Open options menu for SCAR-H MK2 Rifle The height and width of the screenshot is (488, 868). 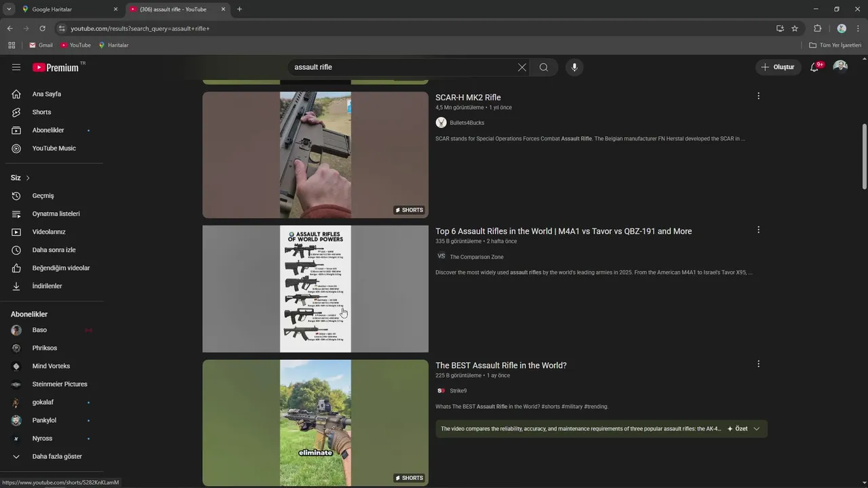[x=758, y=96]
